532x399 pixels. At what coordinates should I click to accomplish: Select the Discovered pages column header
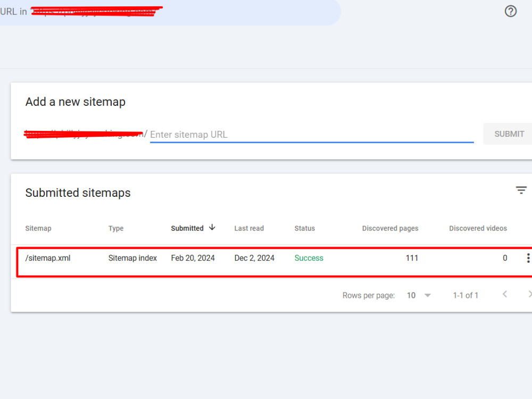point(390,228)
